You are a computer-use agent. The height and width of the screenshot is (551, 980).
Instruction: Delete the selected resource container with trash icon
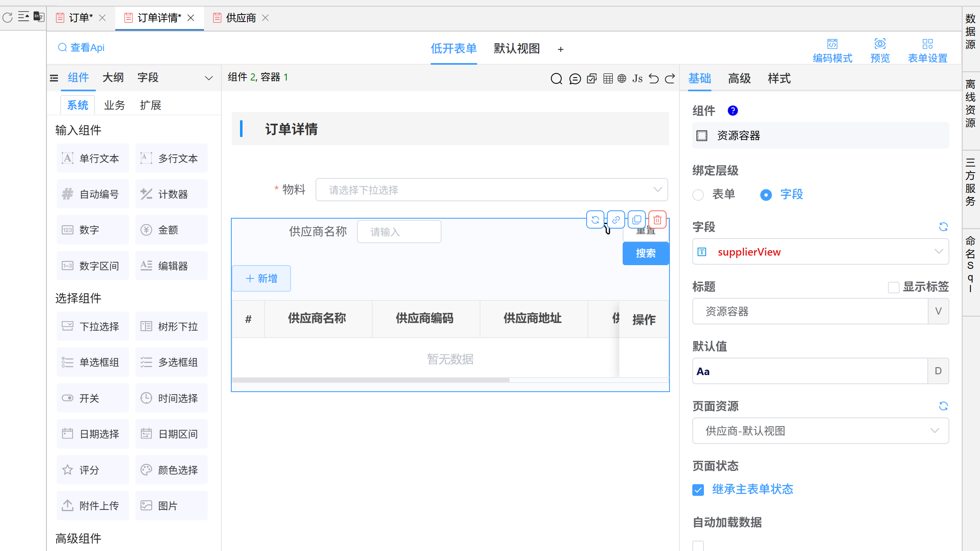[x=657, y=219]
